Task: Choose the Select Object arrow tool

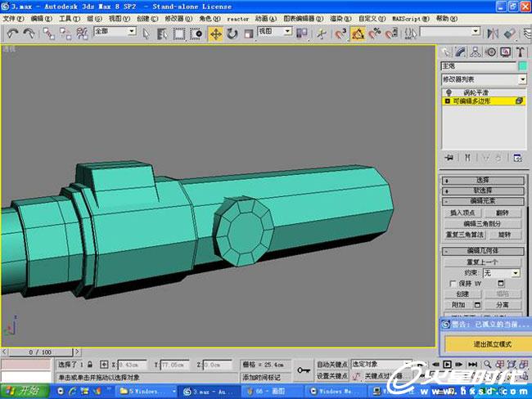Action: click(146, 34)
